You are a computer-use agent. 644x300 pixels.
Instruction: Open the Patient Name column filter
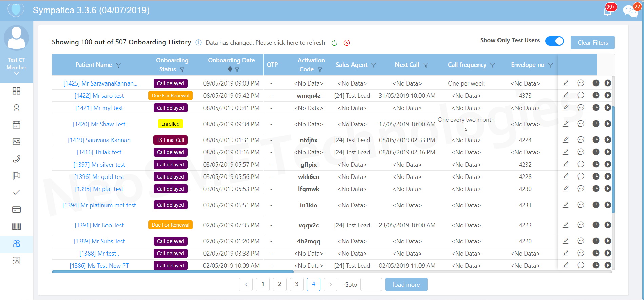click(x=118, y=65)
